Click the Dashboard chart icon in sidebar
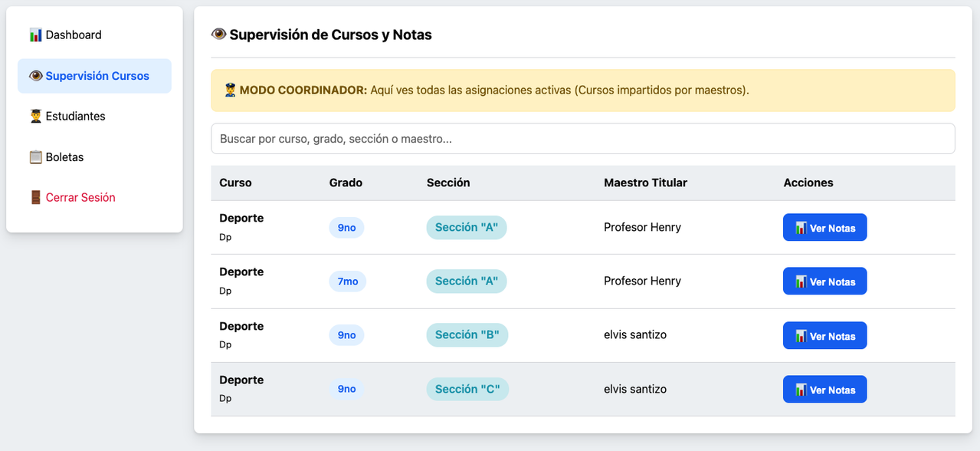The image size is (980, 451). (35, 35)
